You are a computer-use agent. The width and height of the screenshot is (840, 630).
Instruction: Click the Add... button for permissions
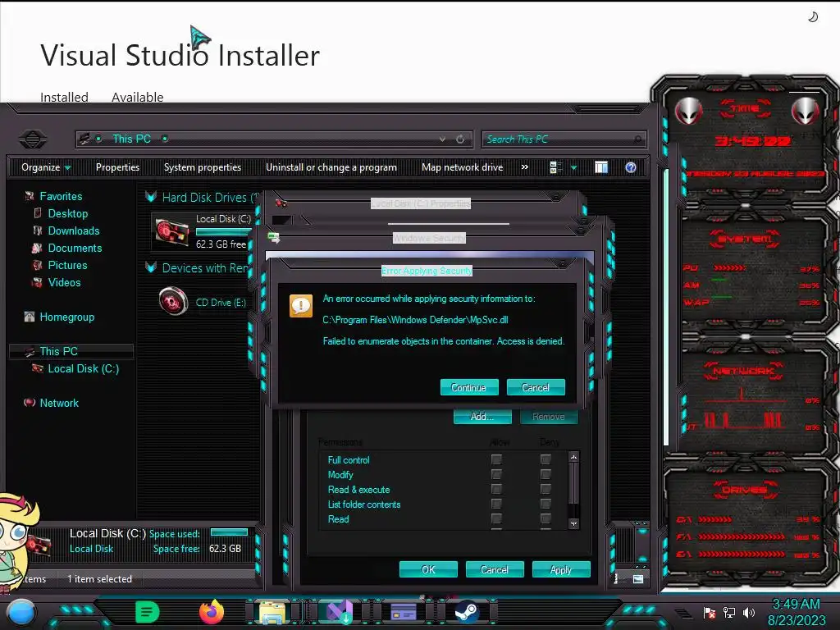(x=482, y=416)
